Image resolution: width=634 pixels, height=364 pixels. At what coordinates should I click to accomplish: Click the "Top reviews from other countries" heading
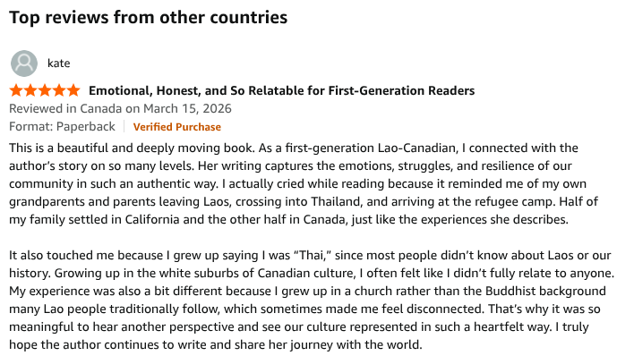(148, 17)
